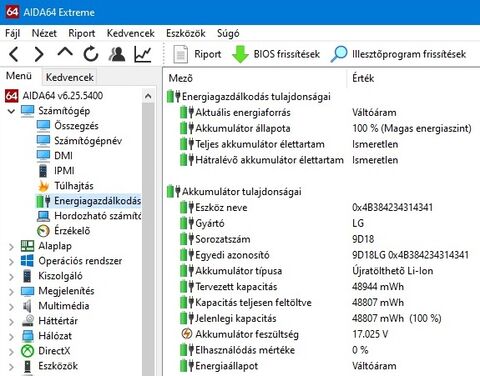Click the DirectX Xbox icon
This screenshot has width=480, height=376.
pyautogui.click(x=27, y=351)
